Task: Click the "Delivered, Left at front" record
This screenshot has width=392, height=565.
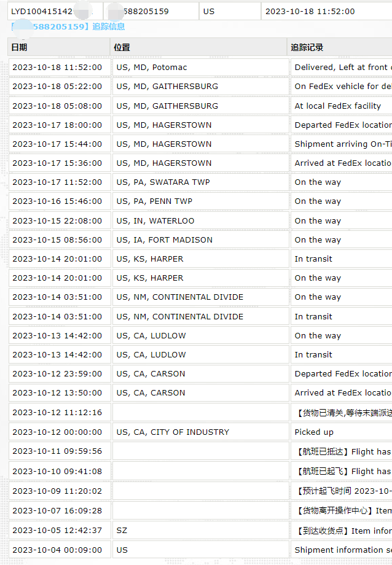Action: [x=341, y=67]
